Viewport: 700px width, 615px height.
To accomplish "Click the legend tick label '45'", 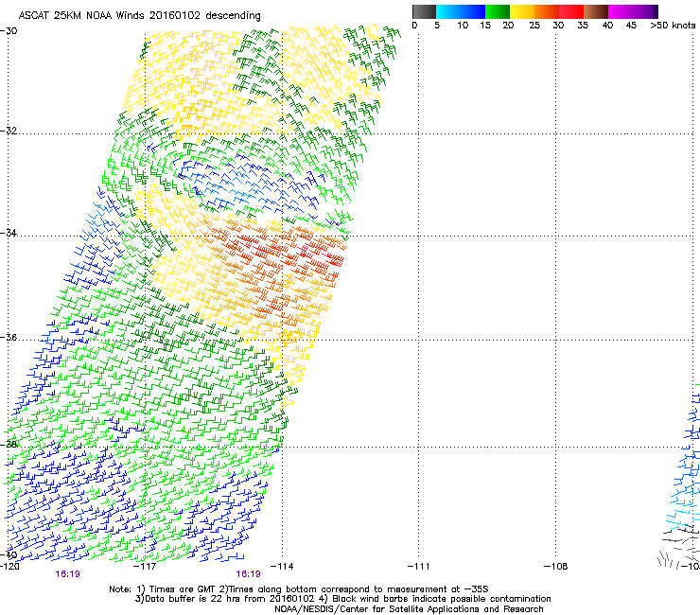I will 631,26.
